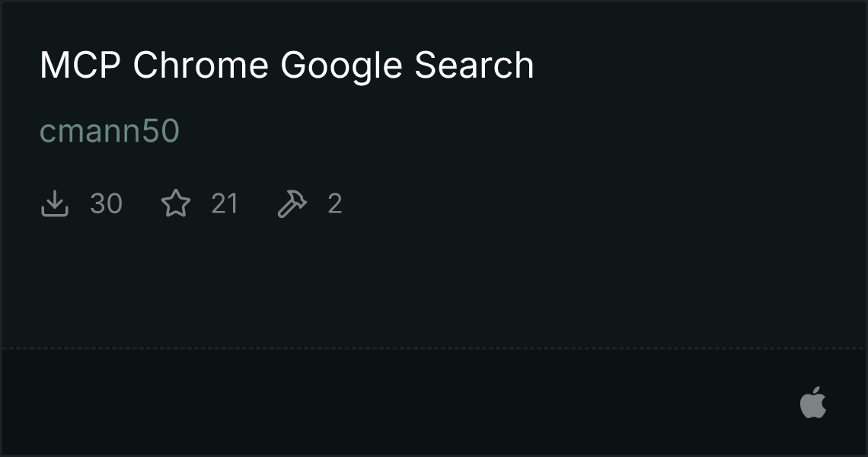Image resolution: width=868 pixels, height=457 pixels.
Task: Select the tray-and-arrow downloads symbol
Action: 55,204
